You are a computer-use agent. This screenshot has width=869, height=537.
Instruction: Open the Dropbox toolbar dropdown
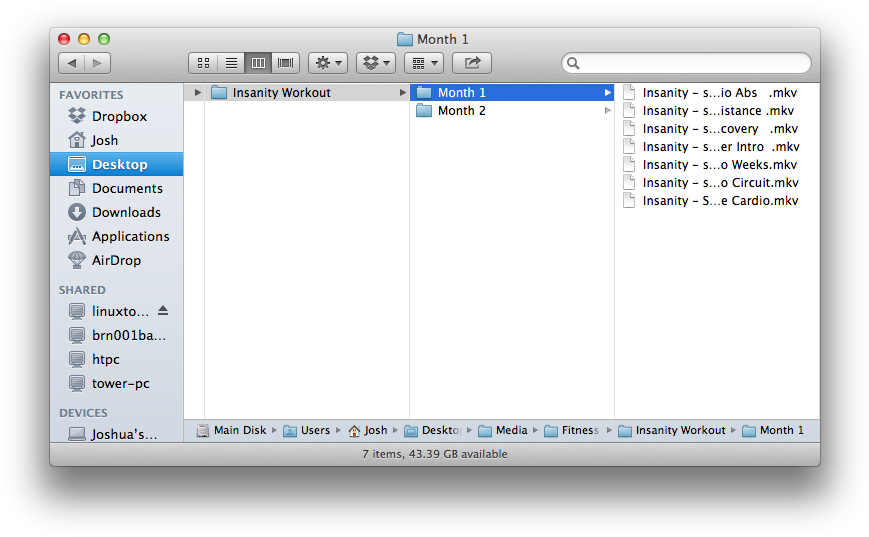(376, 63)
